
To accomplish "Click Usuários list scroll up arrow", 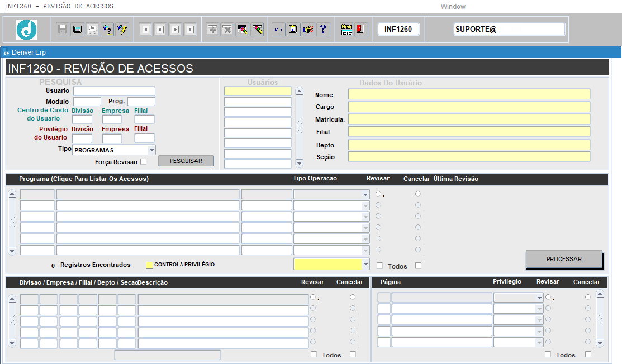I will (x=300, y=92).
